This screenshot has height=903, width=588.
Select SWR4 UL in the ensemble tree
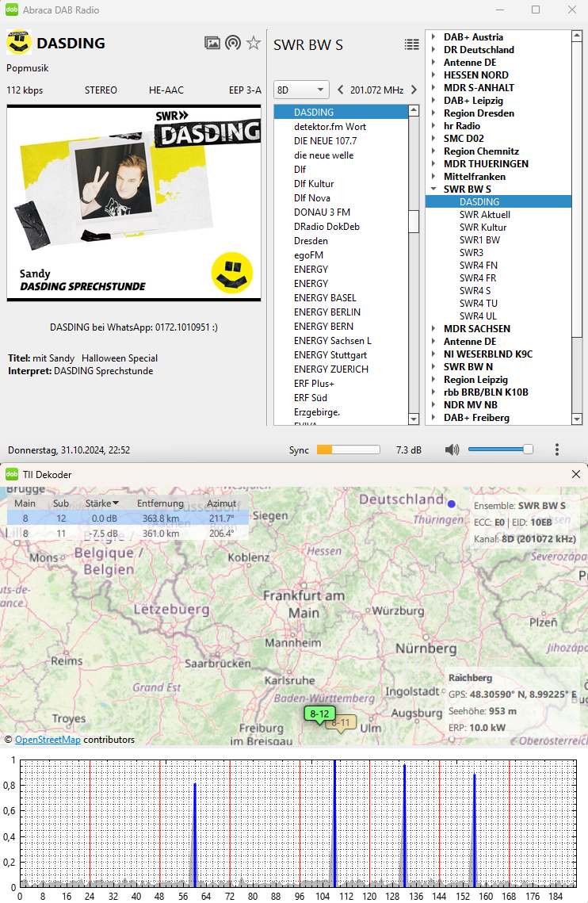(x=477, y=316)
